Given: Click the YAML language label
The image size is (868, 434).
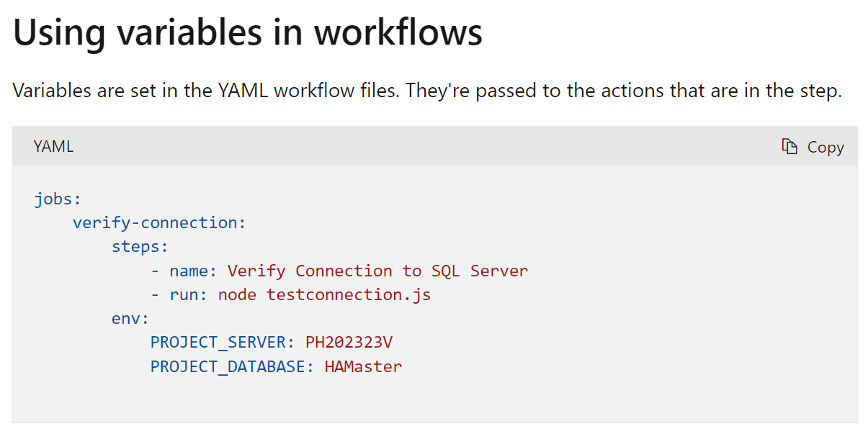Looking at the screenshot, I should (53, 147).
